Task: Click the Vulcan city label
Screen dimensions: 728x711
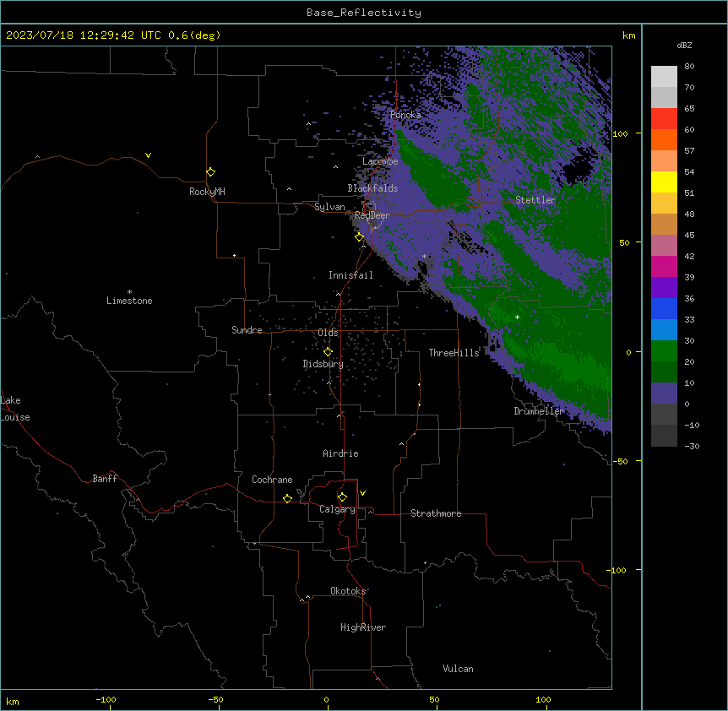Action: [458, 669]
